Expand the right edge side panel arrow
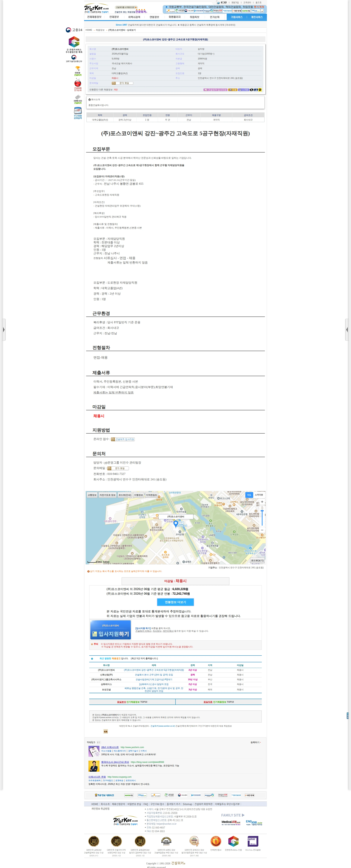The width and height of the screenshot is (351, 868). click(347, 329)
